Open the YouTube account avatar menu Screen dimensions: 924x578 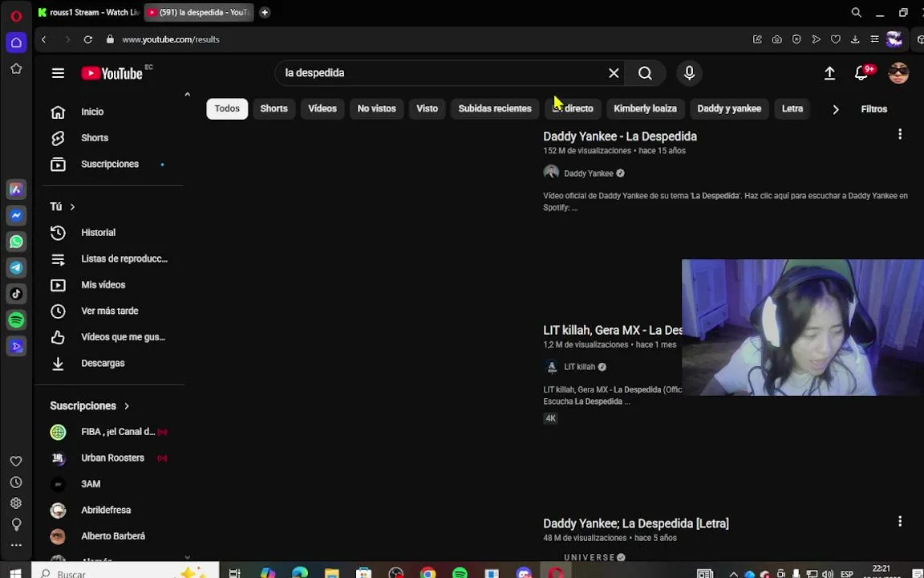tap(898, 73)
